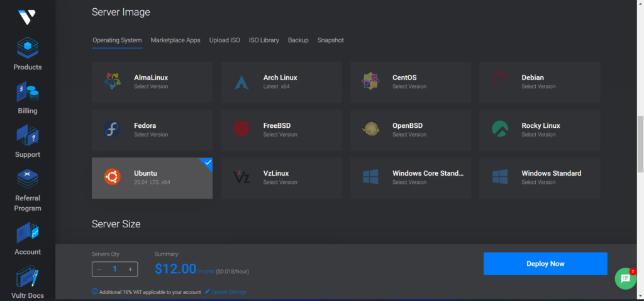
Task: Click the servers quantity number field
Action: click(115, 270)
